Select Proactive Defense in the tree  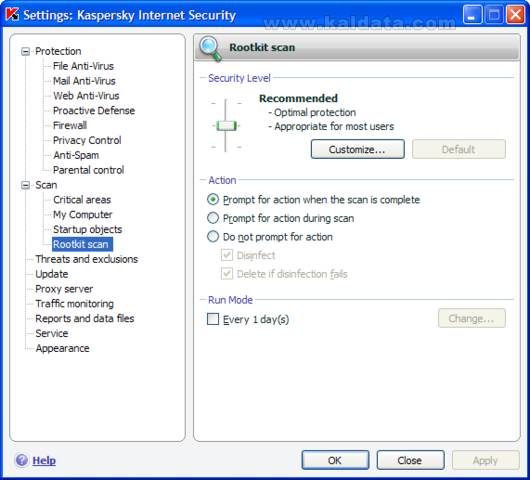point(94,111)
